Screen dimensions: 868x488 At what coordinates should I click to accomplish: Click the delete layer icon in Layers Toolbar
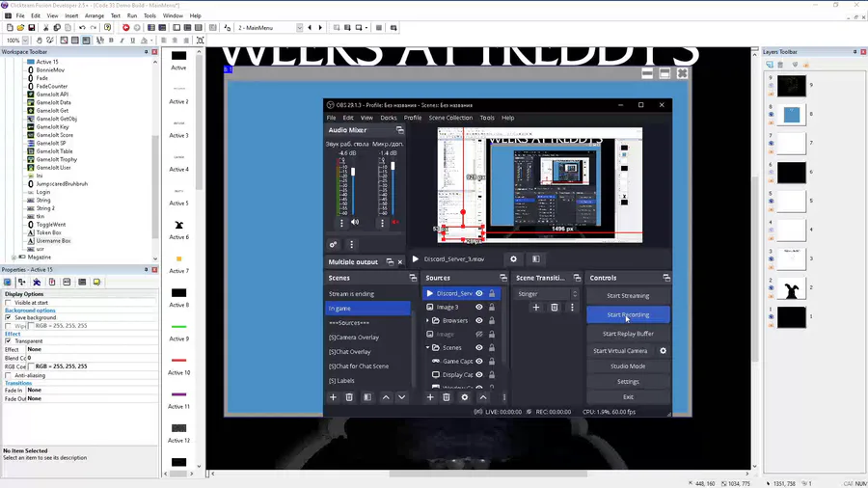tap(780, 65)
